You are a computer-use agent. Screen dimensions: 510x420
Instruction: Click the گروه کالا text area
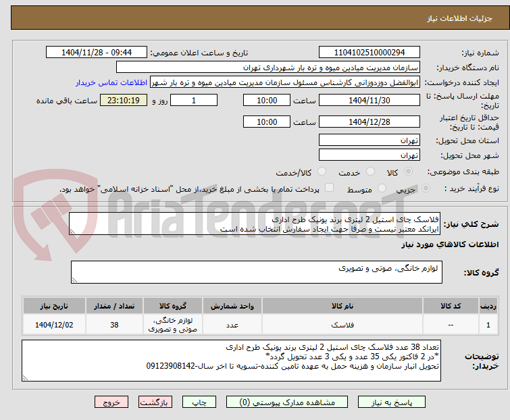pos(257,272)
